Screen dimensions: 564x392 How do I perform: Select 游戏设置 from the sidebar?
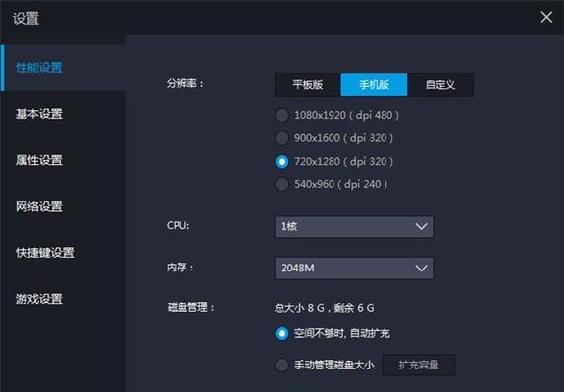63,299
